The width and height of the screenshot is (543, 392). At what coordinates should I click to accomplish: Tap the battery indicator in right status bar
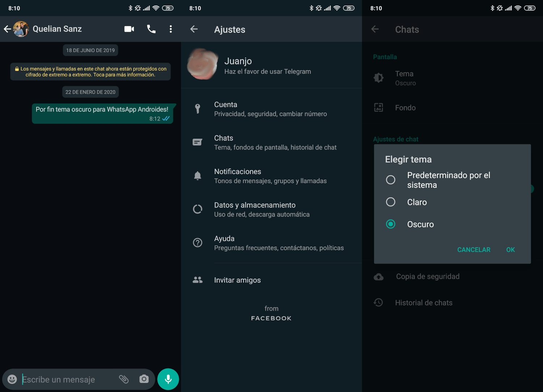530,8
